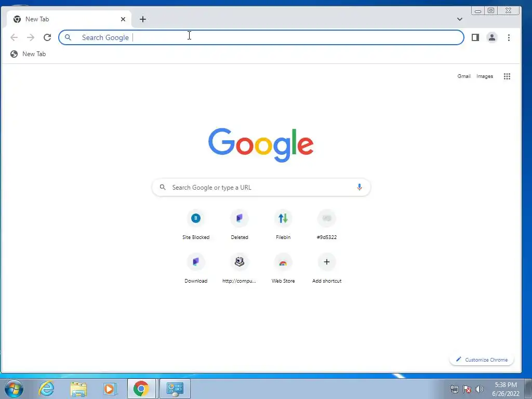
Task: Click the browser Forward arrow
Action: (x=31, y=37)
